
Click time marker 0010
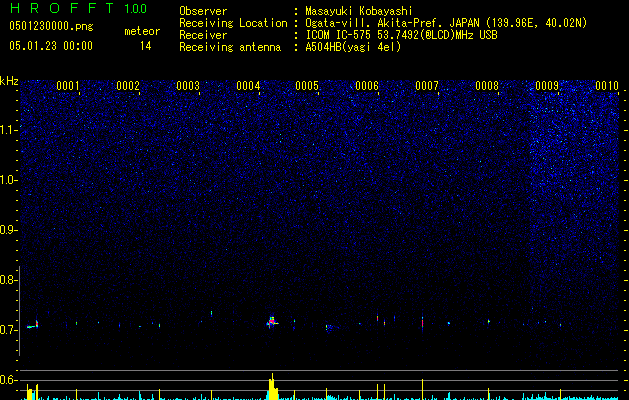click(607, 86)
